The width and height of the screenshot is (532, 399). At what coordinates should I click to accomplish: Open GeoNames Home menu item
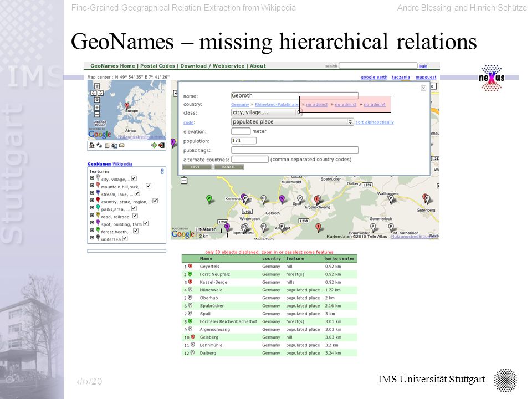112,66
